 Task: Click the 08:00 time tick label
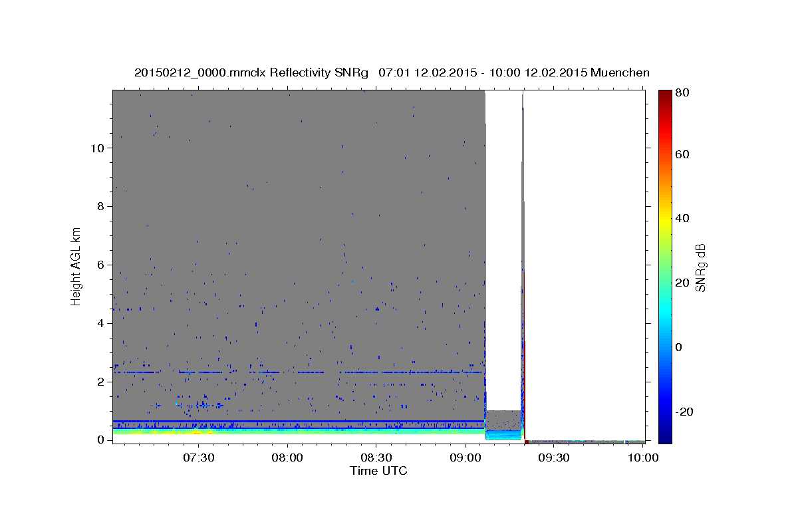(287, 458)
